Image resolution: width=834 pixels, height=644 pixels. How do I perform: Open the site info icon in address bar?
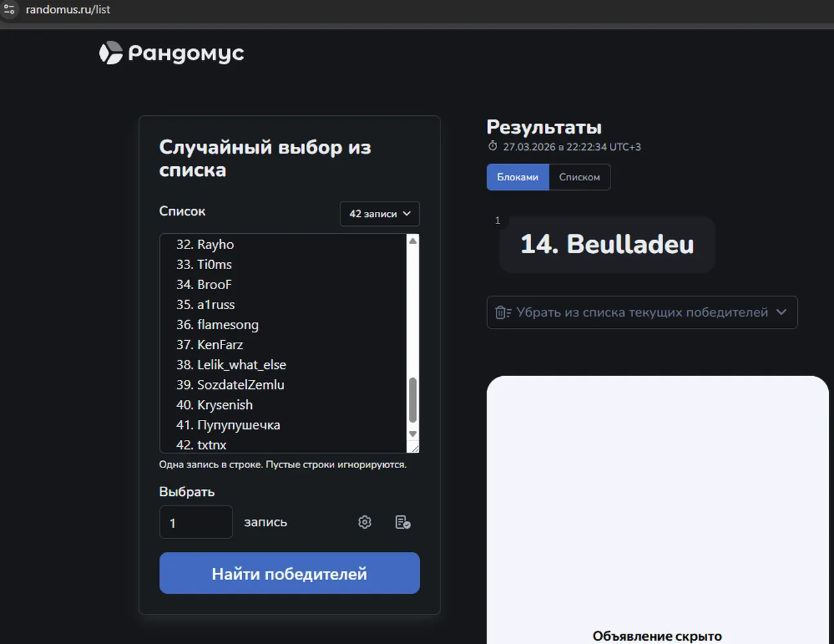[x=9, y=10]
